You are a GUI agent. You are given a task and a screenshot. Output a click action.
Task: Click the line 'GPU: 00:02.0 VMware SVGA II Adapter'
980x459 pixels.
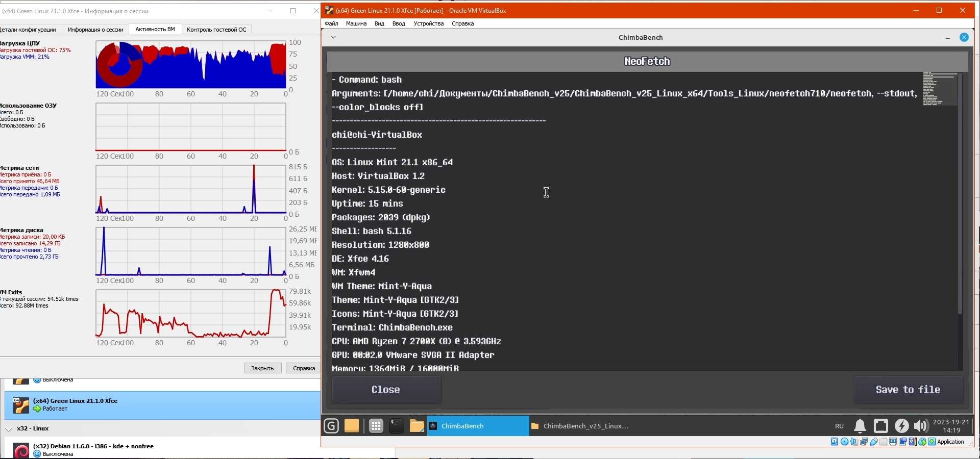click(413, 355)
